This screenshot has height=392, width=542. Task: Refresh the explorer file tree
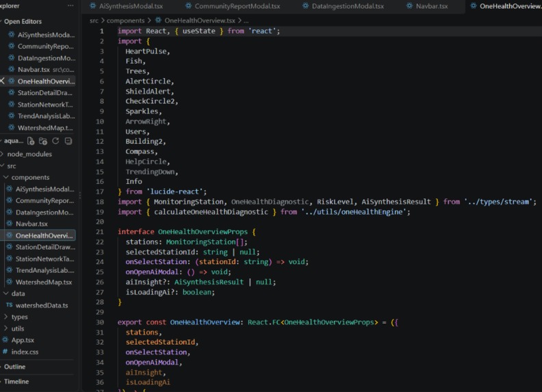tap(55, 141)
